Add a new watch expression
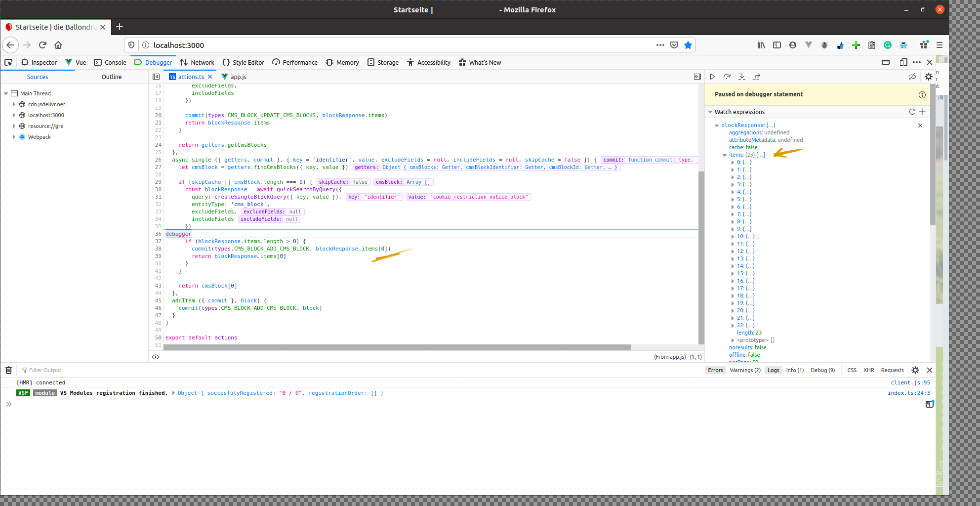Viewport: 980px width, 506px height. pos(922,112)
